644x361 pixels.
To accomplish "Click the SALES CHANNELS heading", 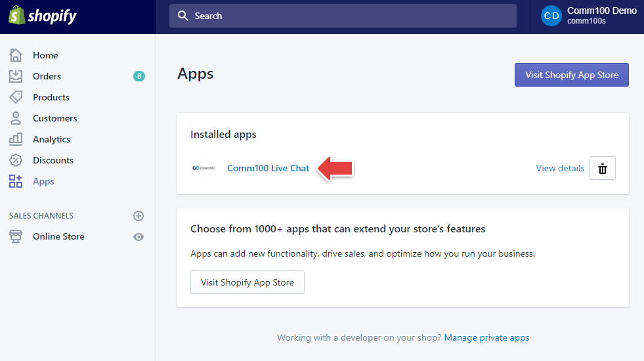I will [x=41, y=215].
